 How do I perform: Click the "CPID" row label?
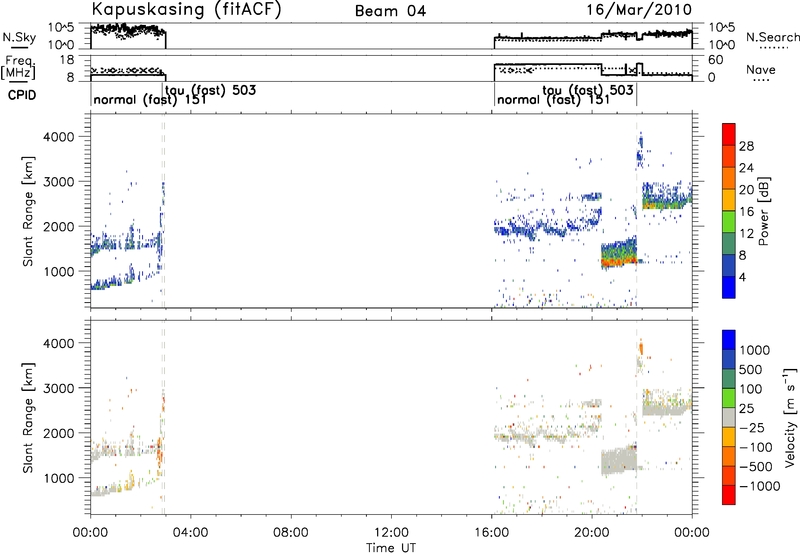(x=22, y=95)
